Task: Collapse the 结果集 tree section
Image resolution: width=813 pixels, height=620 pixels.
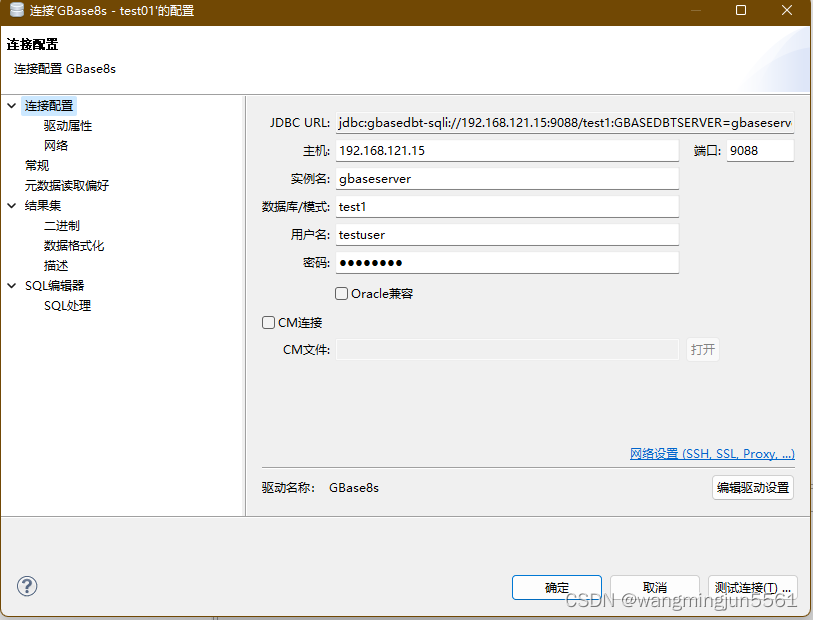Action: coord(10,205)
